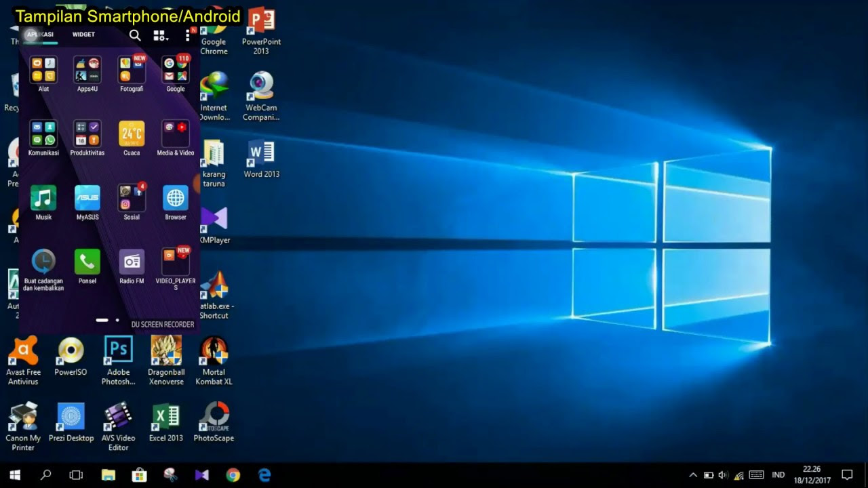The height and width of the screenshot is (488, 868).
Task: Switch to the APLIKASI tab
Action: 40,35
